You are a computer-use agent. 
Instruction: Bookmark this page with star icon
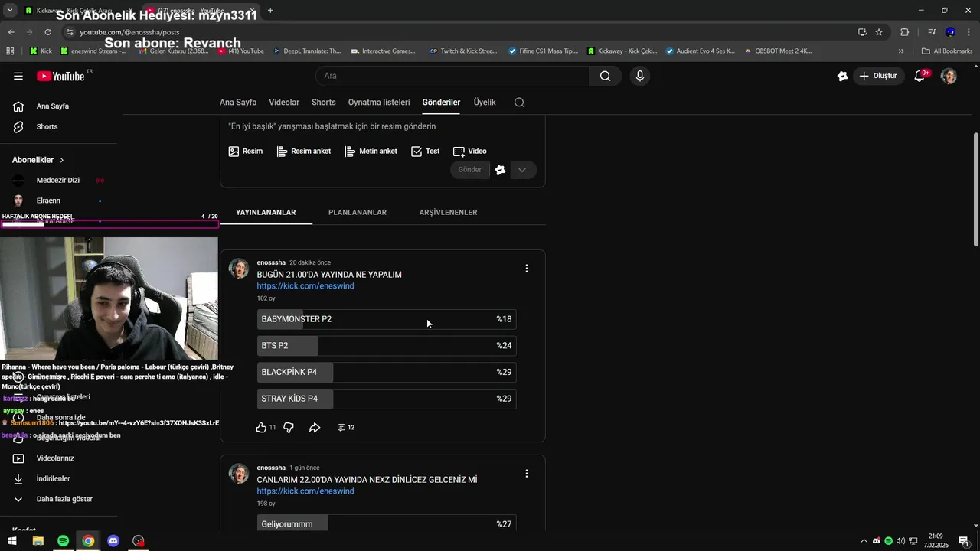(x=879, y=32)
